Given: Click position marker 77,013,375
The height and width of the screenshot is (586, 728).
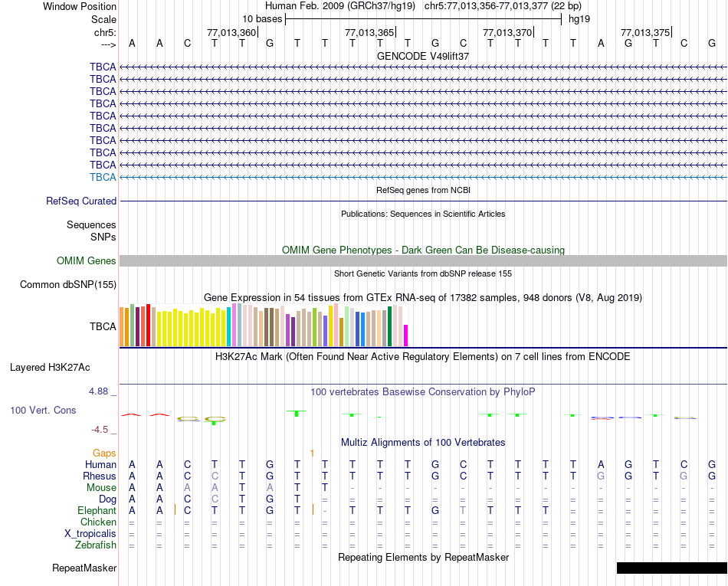Looking at the screenshot, I should 645,32.
